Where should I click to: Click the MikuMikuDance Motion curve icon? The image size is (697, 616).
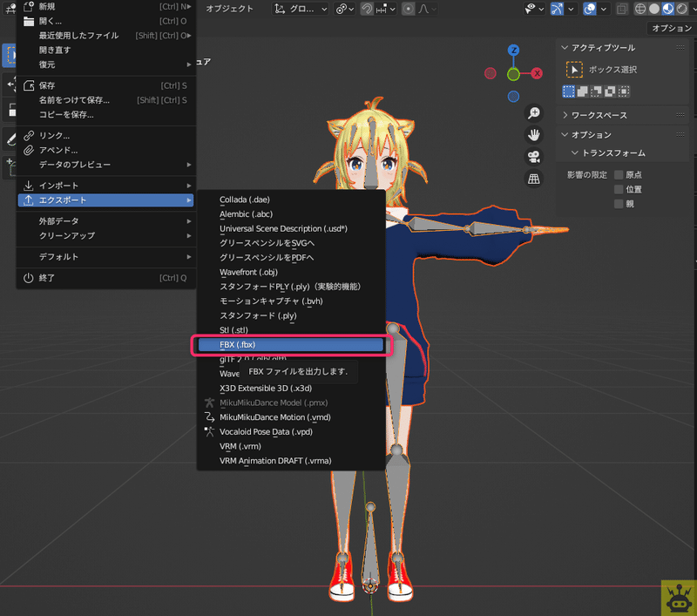point(209,416)
